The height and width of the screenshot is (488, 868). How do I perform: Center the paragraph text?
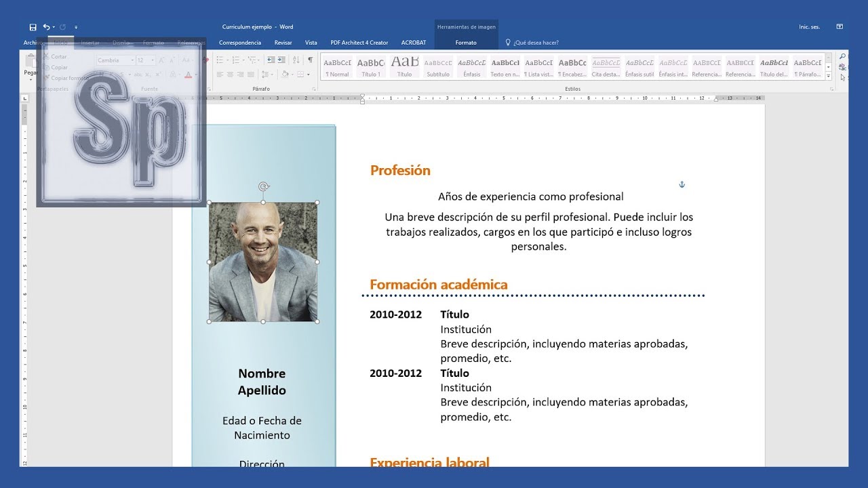(x=230, y=75)
